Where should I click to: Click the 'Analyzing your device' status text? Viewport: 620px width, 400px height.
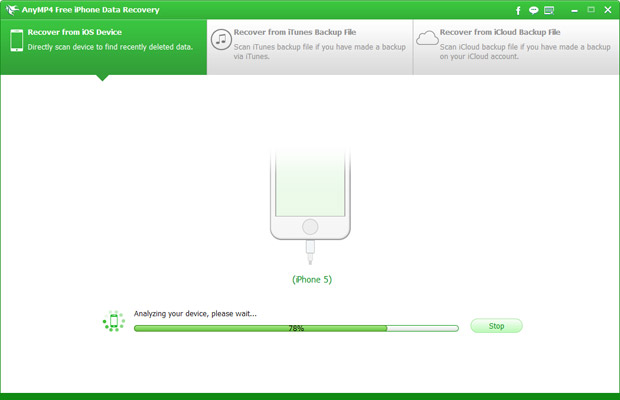click(196, 313)
